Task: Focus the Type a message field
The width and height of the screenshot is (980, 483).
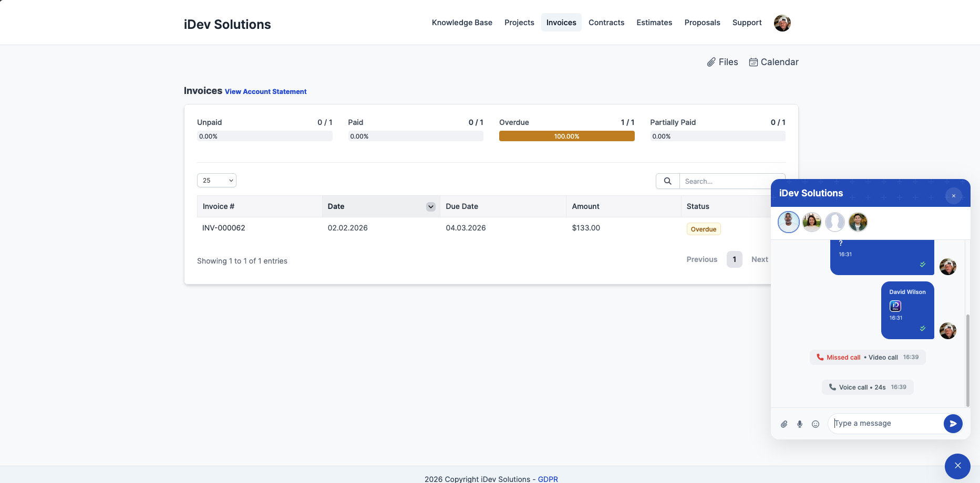Action: pyautogui.click(x=887, y=424)
